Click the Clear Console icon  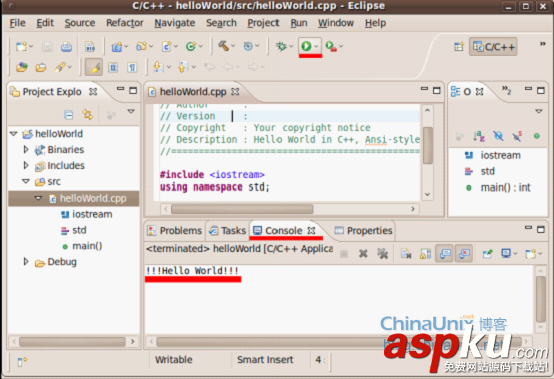[x=406, y=254]
